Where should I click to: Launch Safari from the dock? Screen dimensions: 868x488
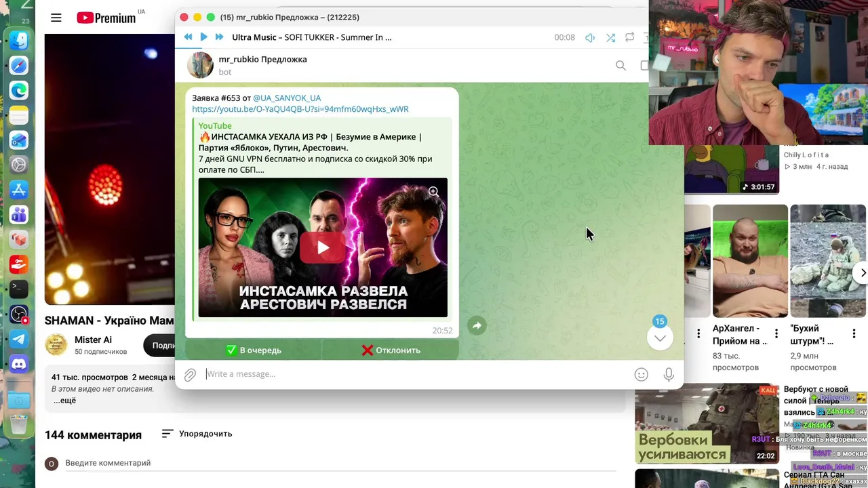(x=19, y=65)
